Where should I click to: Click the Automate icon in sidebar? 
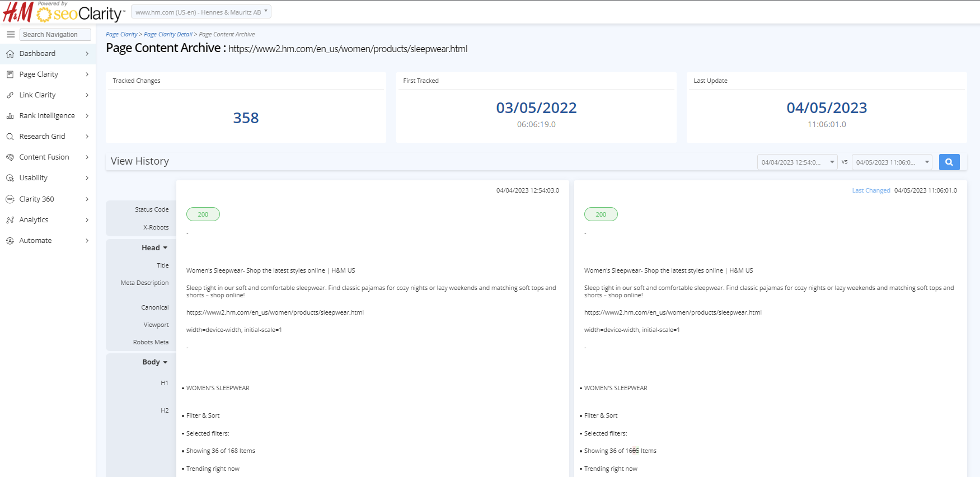[10, 241]
